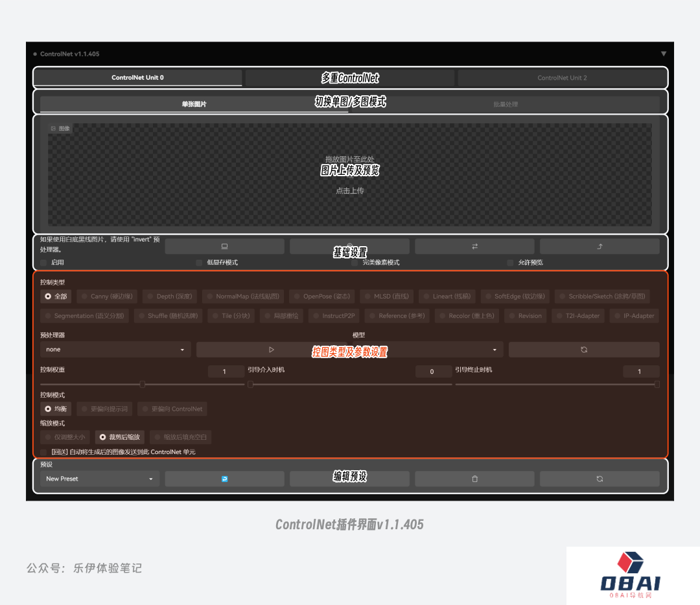Screen dimensions: 700x605
Task: Pick MLSD (直线) control type
Action: pyautogui.click(x=387, y=296)
